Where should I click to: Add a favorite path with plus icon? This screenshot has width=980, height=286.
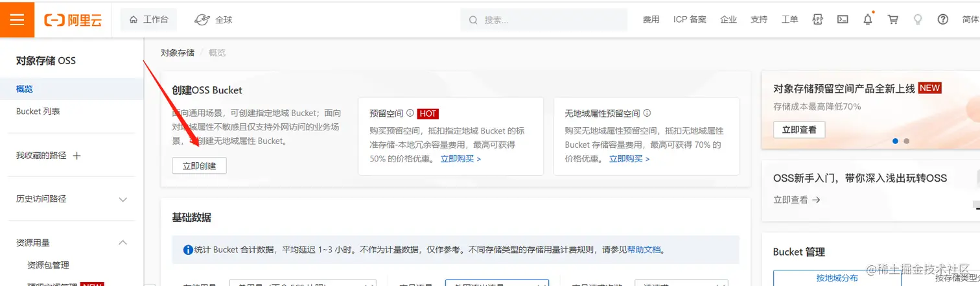pos(76,156)
